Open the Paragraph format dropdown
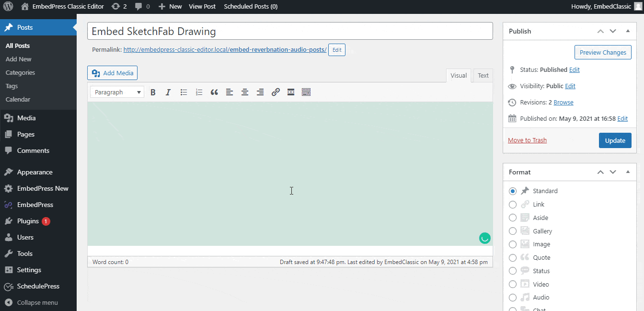This screenshot has width=644, height=311. coord(117,92)
